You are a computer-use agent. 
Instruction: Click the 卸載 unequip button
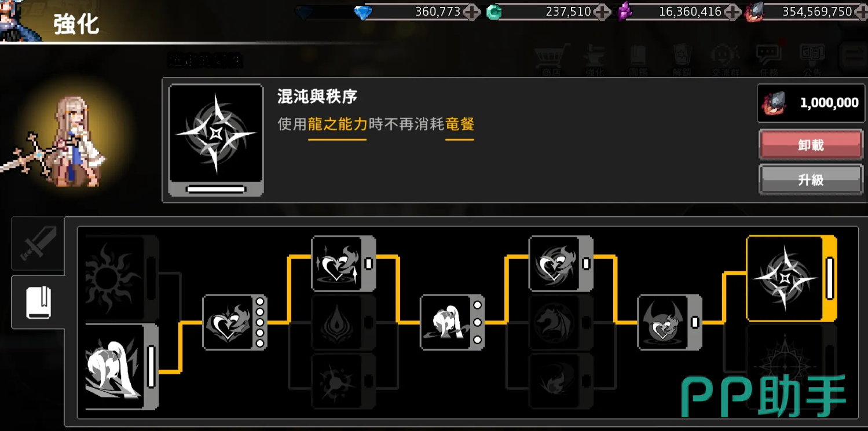click(x=811, y=145)
